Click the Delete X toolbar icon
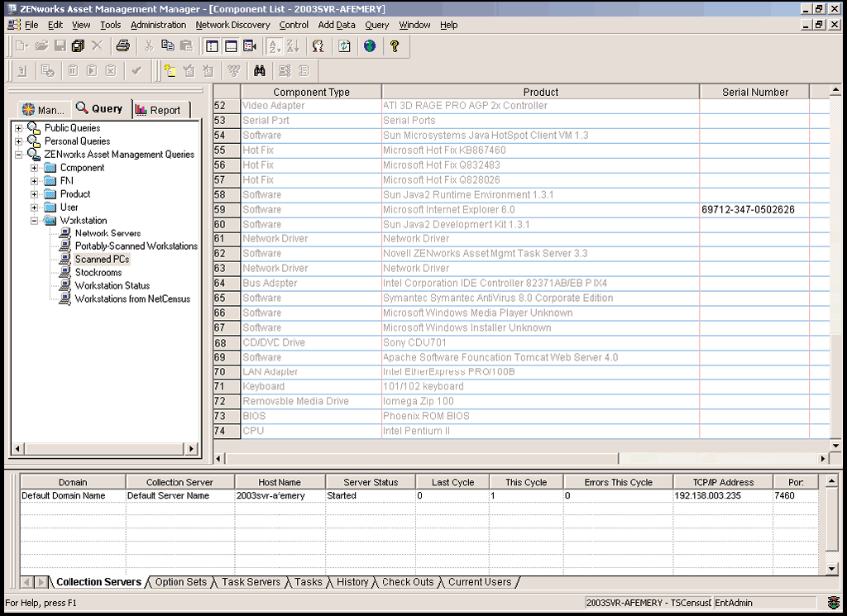Image resolution: width=847 pixels, height=616 pixels. pyautogui.click(x=98, y=46)
